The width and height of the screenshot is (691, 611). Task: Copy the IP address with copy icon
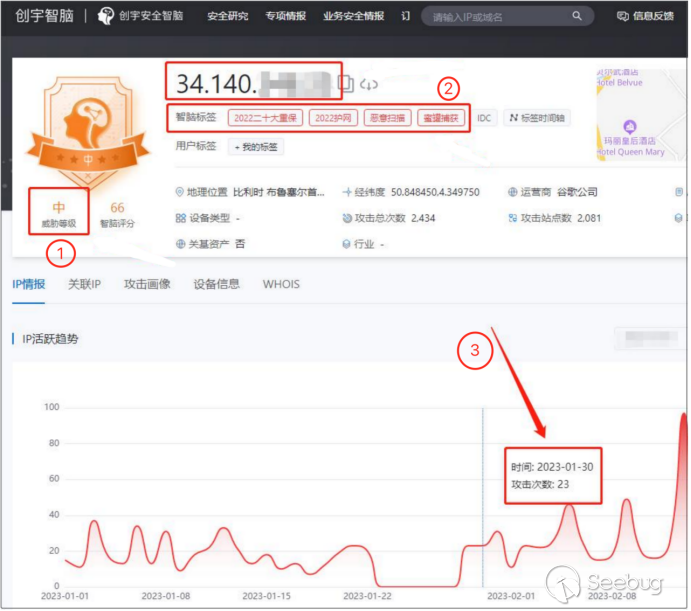click(x=347, y=83)
